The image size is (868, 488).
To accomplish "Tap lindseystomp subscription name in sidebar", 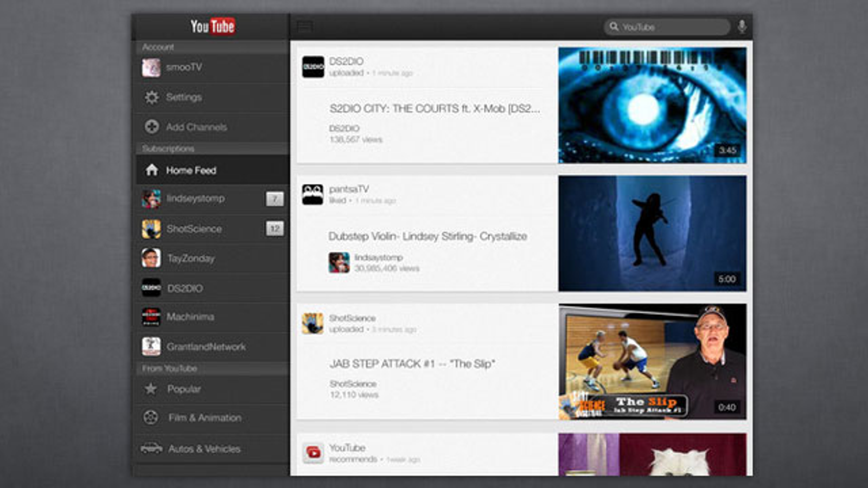I will [195, 198].
